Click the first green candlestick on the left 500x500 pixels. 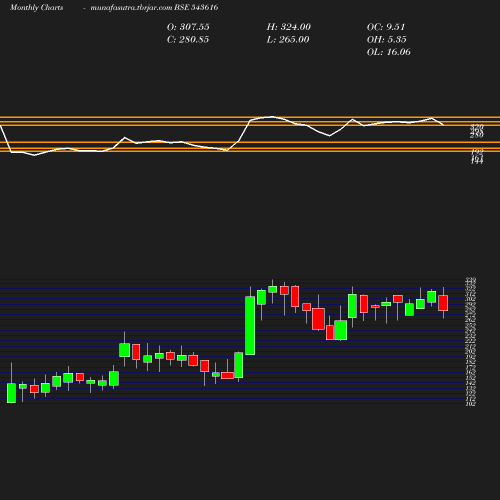point(11,393)
